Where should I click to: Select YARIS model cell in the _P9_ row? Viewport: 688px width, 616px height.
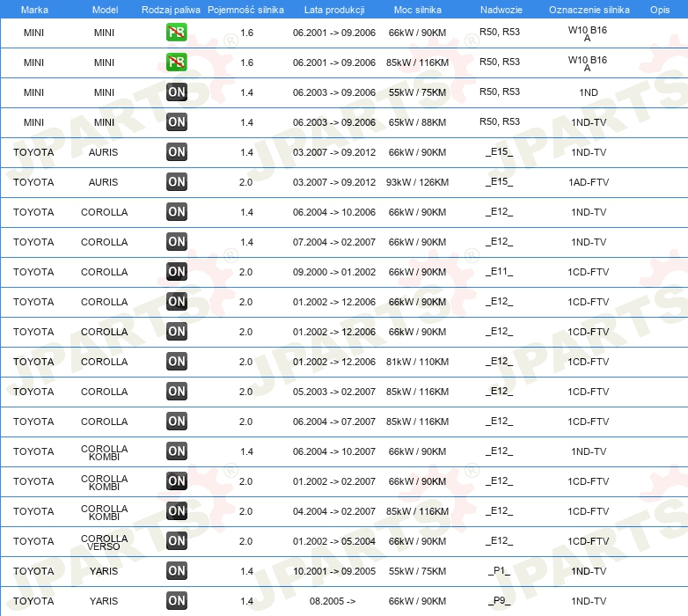pyautogui.click(x=104, y=601)
